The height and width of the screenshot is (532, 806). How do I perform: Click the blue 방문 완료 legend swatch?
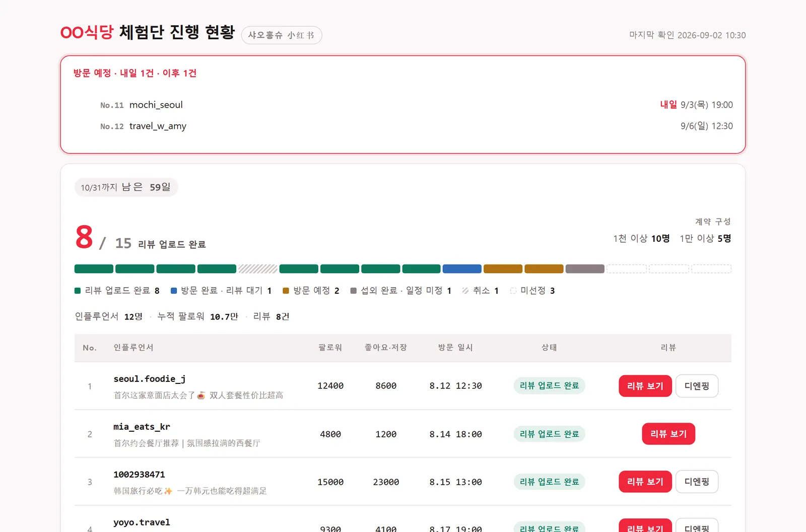click(x=174, y=291)
